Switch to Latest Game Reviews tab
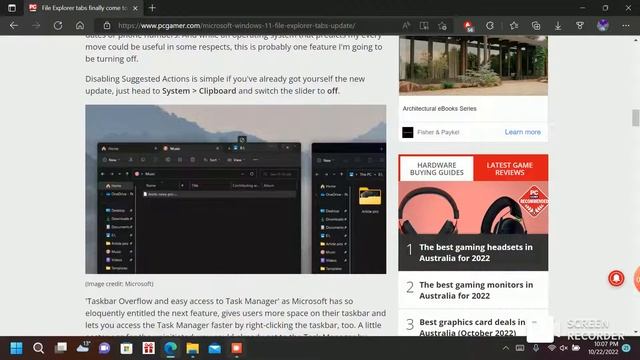This screenshot has height=360, width=640. [510, 169]
